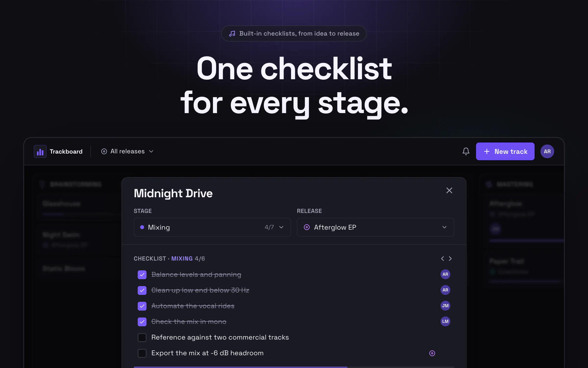Screen dimensions: 588x368
Task: Uncheck Balance levels and panning
Action: point(142,275)
